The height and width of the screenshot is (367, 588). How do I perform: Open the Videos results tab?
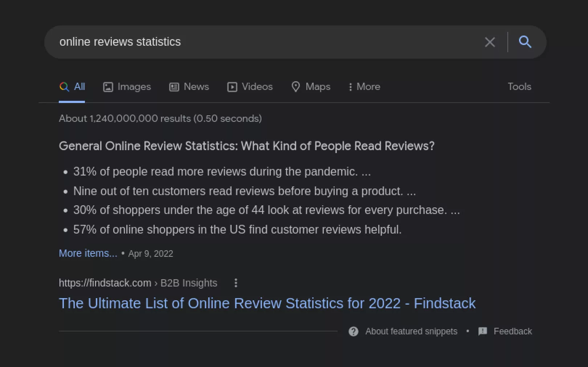tap(250, 87)
